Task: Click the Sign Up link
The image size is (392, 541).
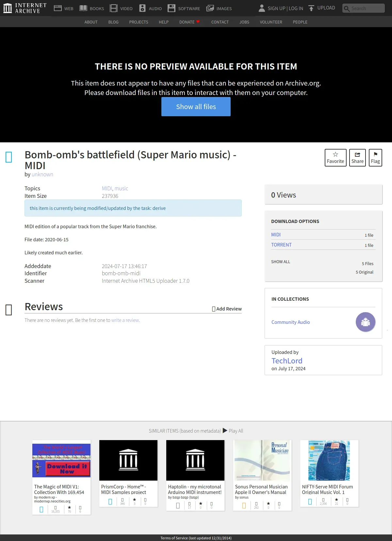Action: 276,8
